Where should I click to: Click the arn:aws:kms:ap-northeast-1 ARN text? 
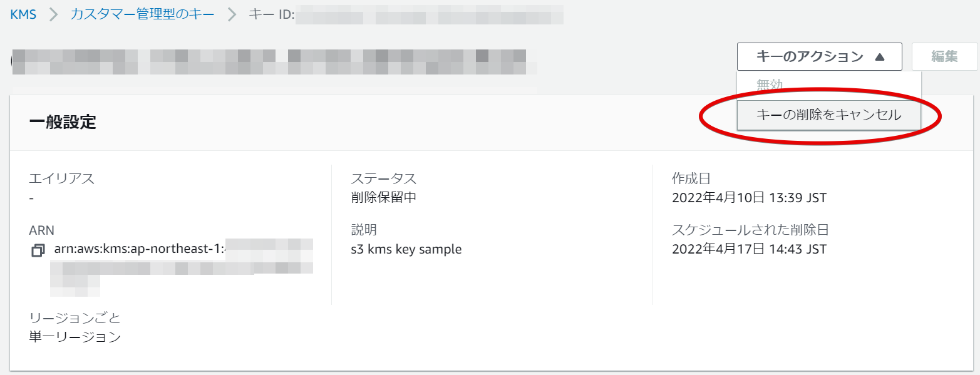pyautogui.click(x=139, y=249)
